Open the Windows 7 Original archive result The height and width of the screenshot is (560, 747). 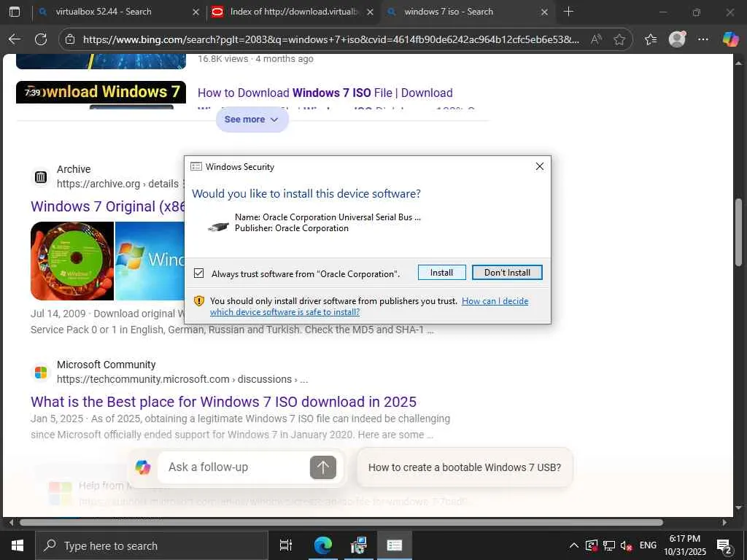pyautogui.click(x=108, y=206)
